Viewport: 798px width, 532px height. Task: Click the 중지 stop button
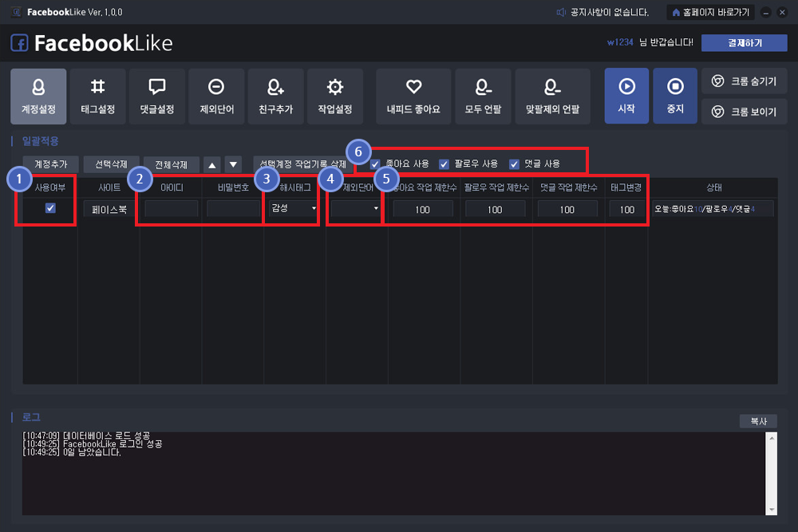coord(675,96)
